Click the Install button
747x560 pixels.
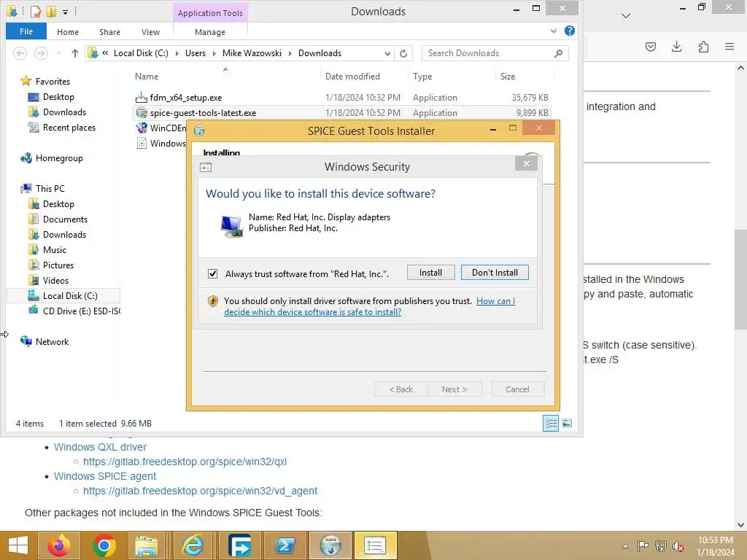click(430, 273)
